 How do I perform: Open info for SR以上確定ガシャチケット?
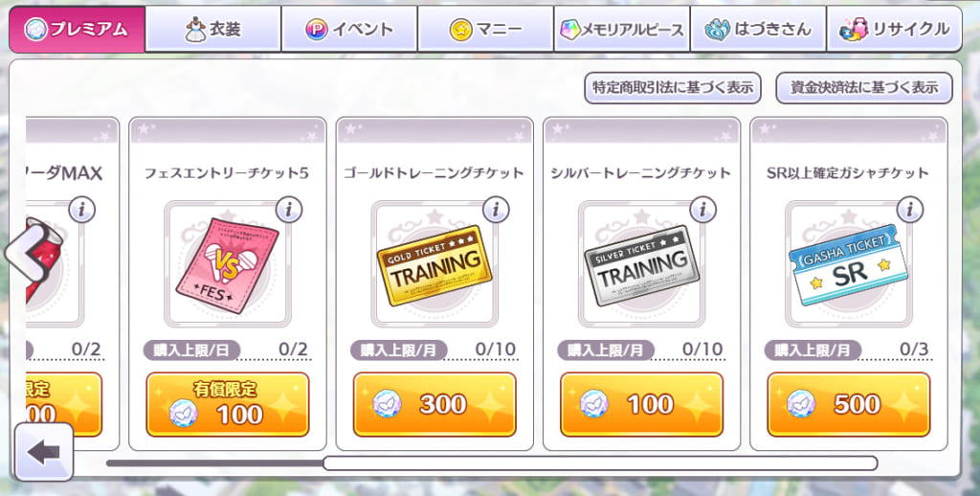910,210
